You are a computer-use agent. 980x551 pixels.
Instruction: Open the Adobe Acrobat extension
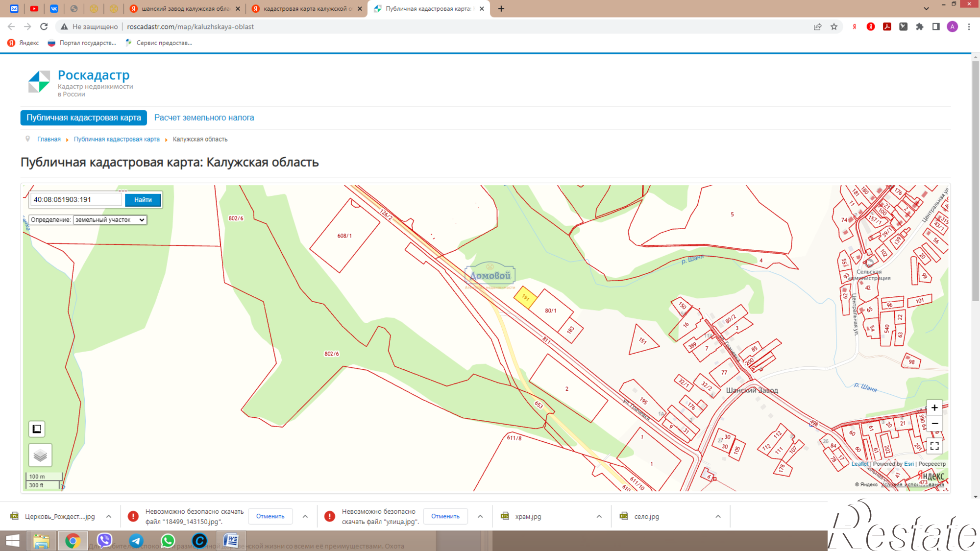(887, 26)
